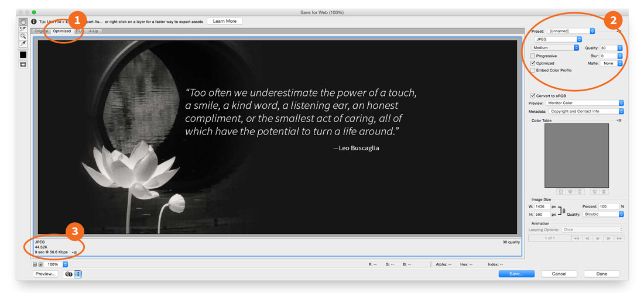Switch to the Original tab
Viewport: 644px width, 293px height.
point(42,31)
